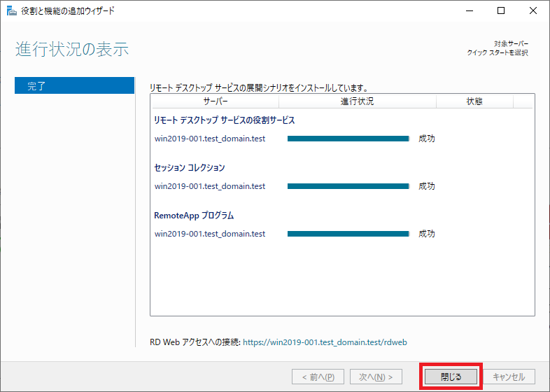
Task: Minimize the wizard window
Action: pyautogui.click(x=469, y=11)
